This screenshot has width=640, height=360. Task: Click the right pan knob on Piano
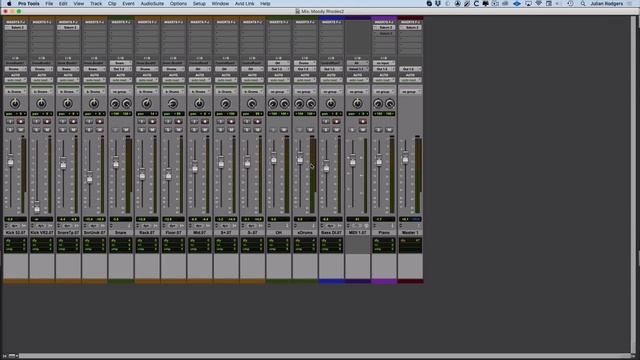point(390,104)
